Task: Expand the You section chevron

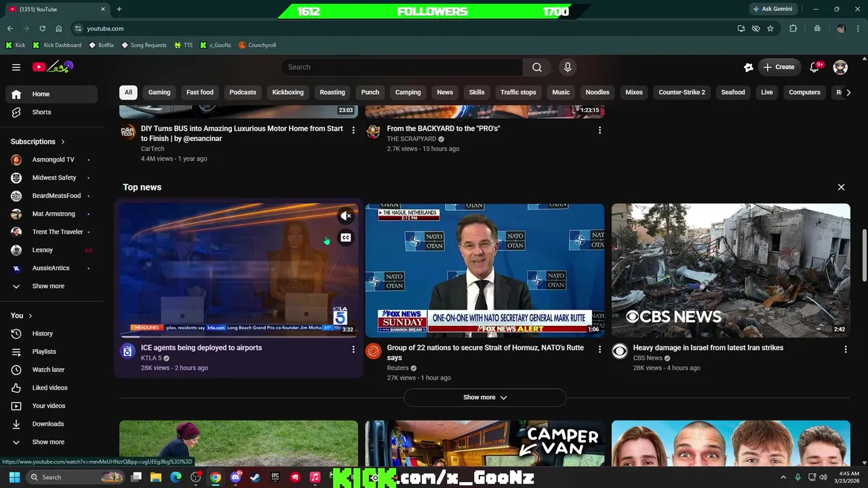Action: click(30, 316)
